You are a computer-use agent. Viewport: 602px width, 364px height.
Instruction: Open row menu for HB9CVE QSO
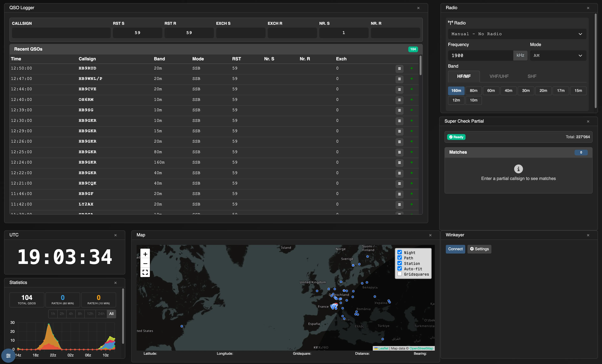[399, 90]
